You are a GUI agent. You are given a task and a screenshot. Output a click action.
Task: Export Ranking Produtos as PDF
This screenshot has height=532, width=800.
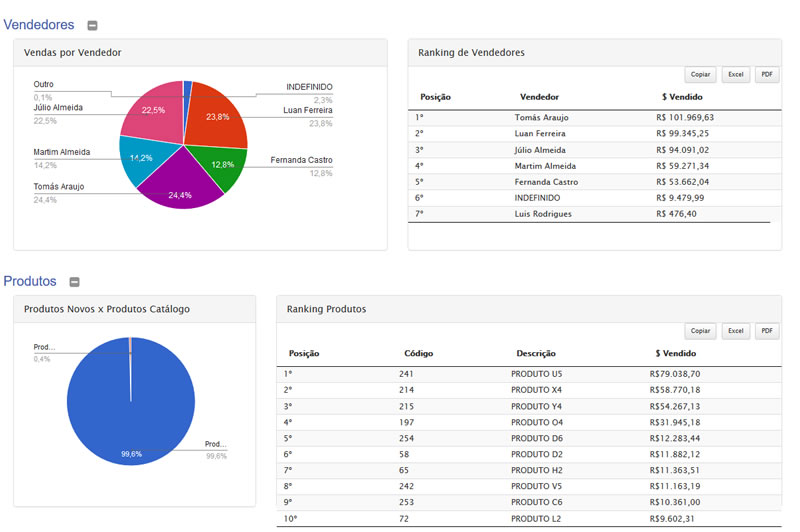[x=767, y=331]
